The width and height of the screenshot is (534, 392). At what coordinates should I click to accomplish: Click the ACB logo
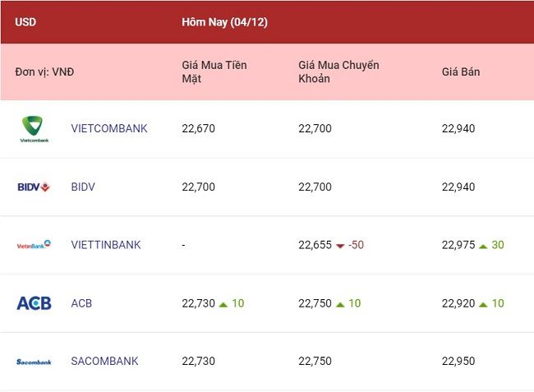click(34, 303)
